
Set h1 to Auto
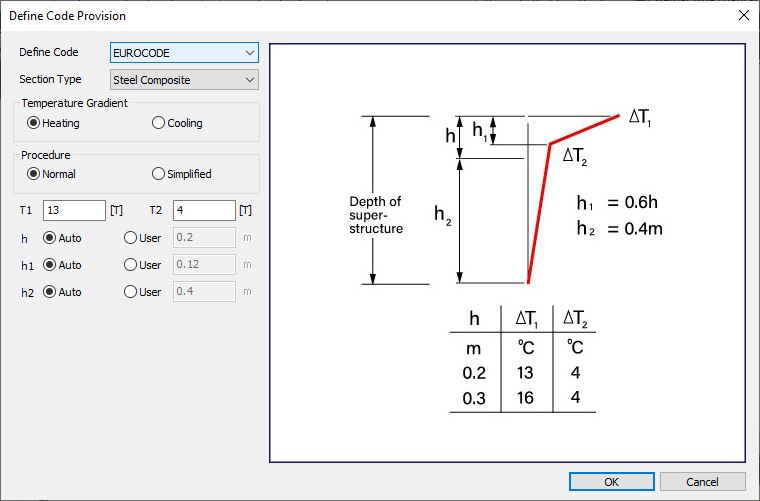49,265
